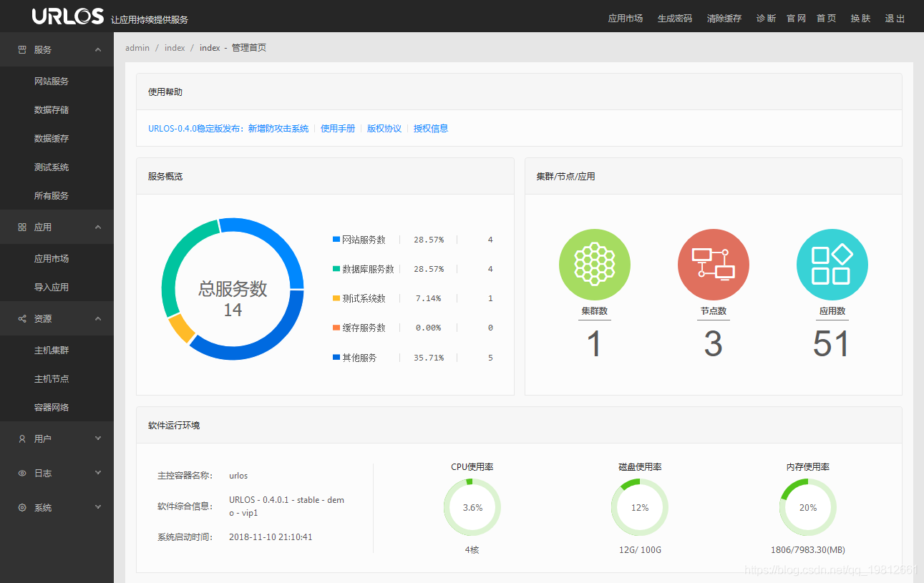Open the 使用手册 link
The width and height of the screenshot is (924, 583).
coord(338,129)
